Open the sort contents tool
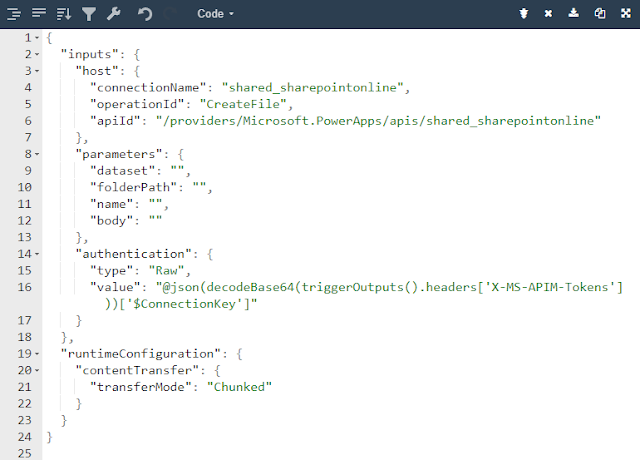640x460 pixels. pos(64,14)
